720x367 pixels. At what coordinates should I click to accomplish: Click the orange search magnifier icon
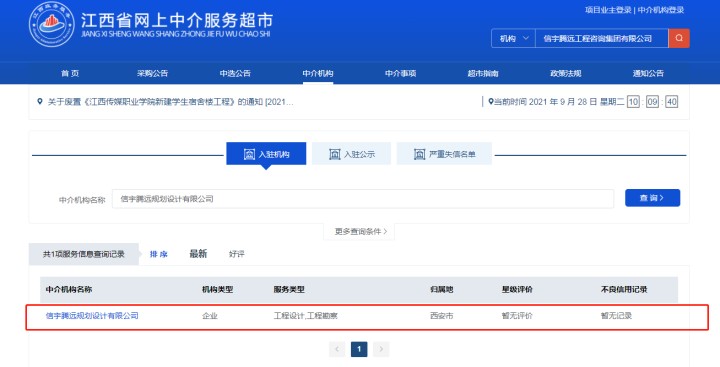coord(679,38)
